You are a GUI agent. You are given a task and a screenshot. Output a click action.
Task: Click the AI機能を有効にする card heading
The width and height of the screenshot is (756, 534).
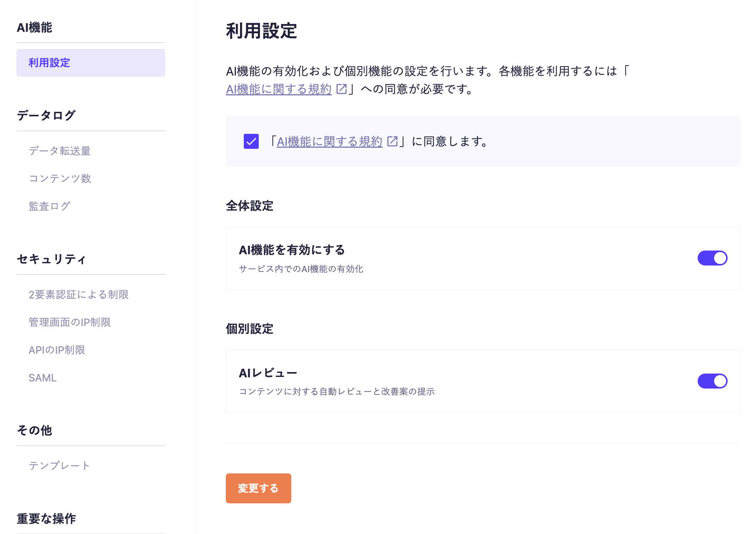[x=292, y=250]
